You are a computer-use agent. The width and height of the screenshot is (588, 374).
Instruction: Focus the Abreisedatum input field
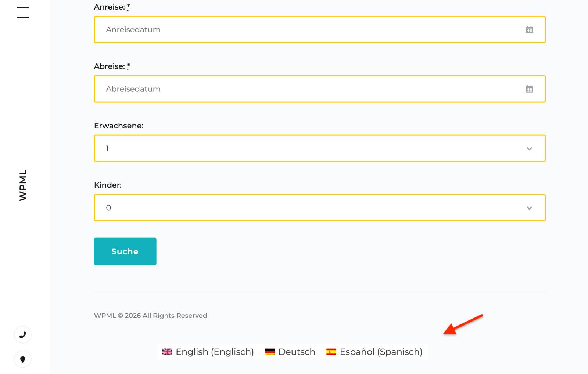pyautogui.click(x=309, y=89)
